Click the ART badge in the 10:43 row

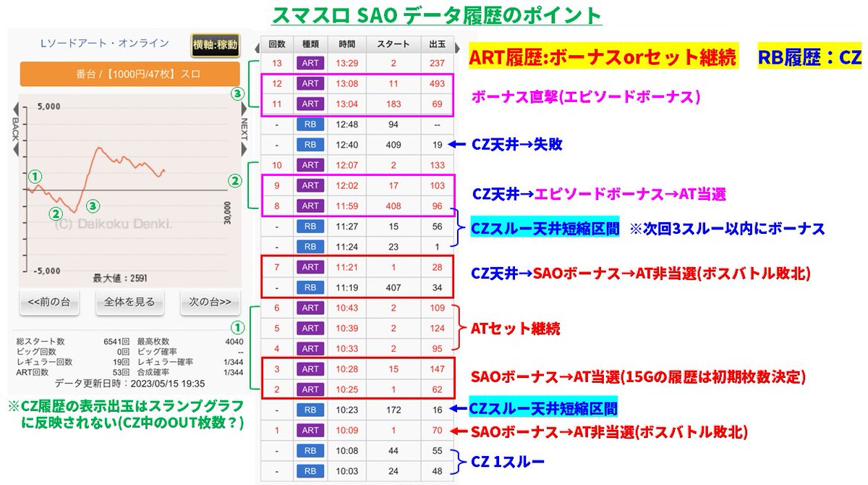311,308
